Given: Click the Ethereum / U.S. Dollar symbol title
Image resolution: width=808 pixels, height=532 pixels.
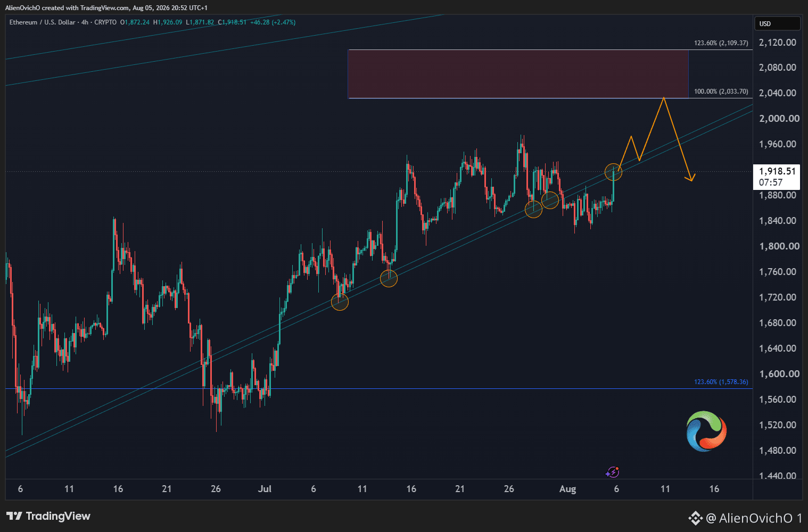Looking at the screenshot, I should tap(43, 22).
